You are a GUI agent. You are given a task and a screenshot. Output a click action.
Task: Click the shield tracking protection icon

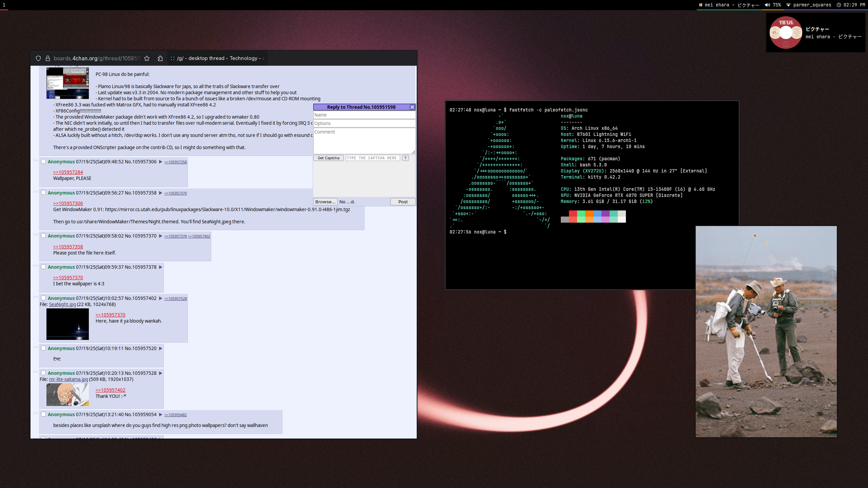point(38,58)
